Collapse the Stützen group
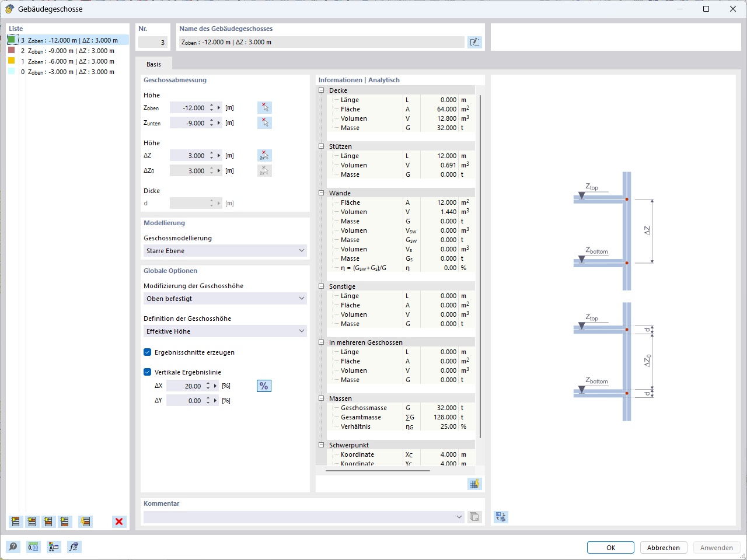 click(x=321, y=146)
